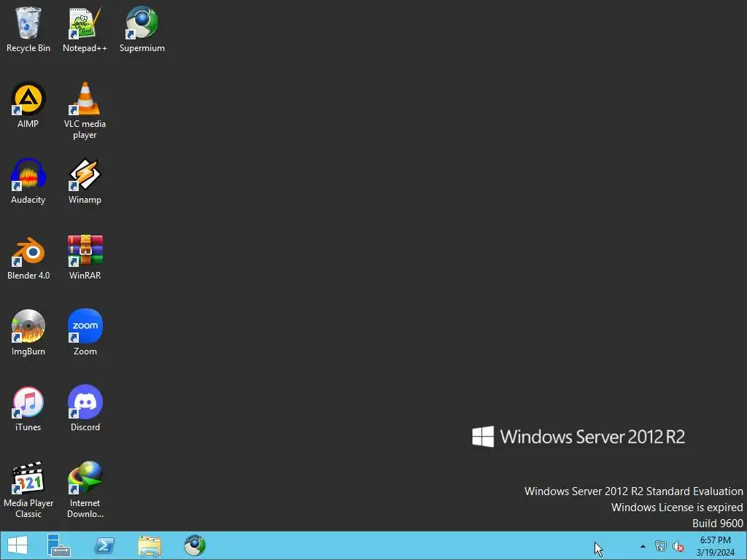Image resolution: width=747 pixels, height=560 pixels.
Task: Launch PowerShell from the taskbar
Action: [104, 545]
